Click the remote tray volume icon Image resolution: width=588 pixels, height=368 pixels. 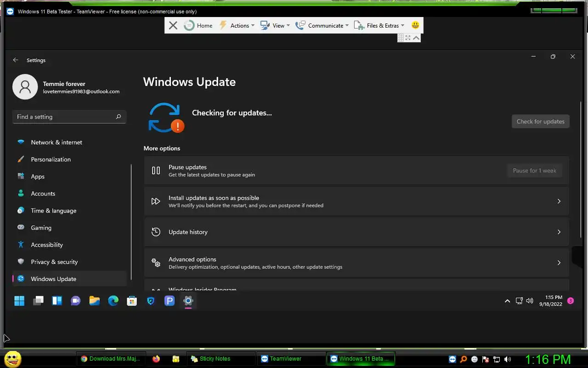530,301
